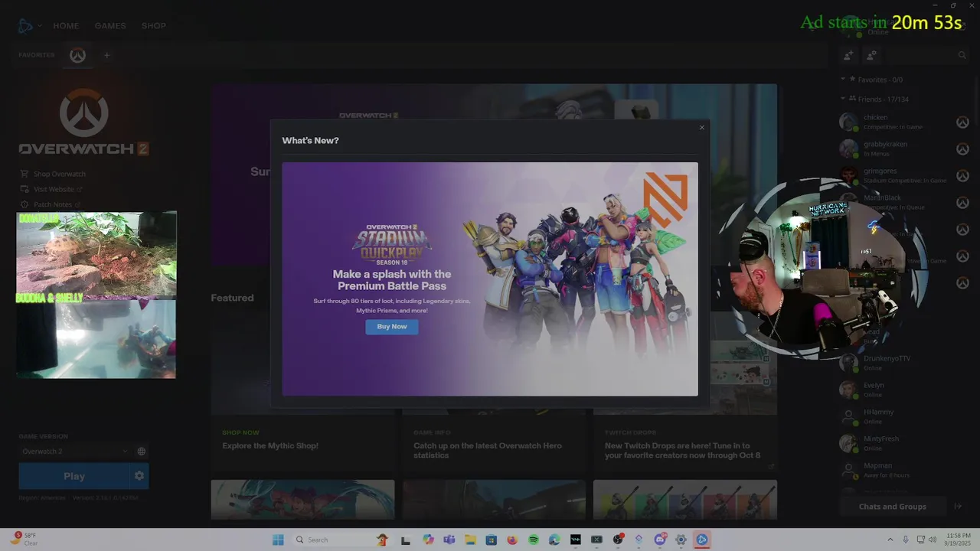Show hidden system tray icons

click(x=890, y=540)
